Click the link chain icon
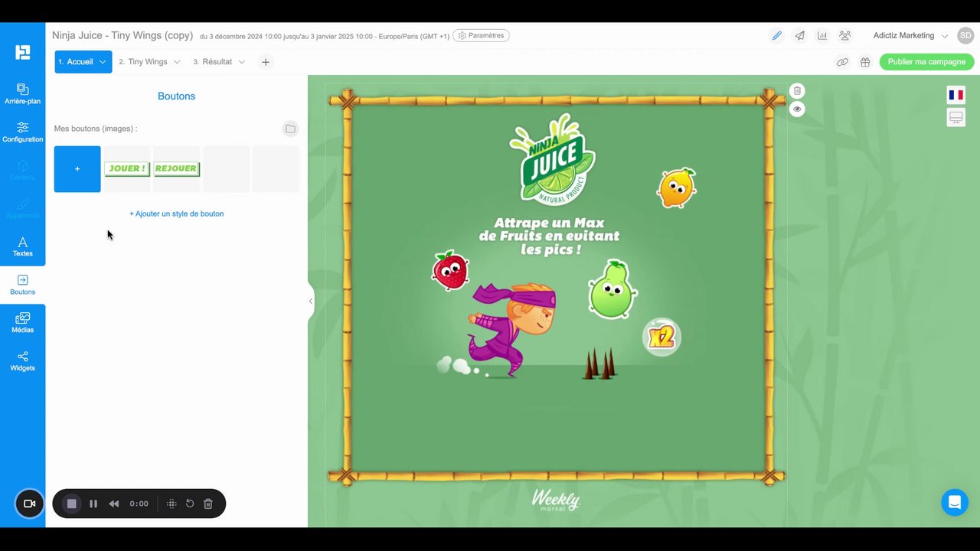Screen dimensions: 980x551 tap(842, 62)
